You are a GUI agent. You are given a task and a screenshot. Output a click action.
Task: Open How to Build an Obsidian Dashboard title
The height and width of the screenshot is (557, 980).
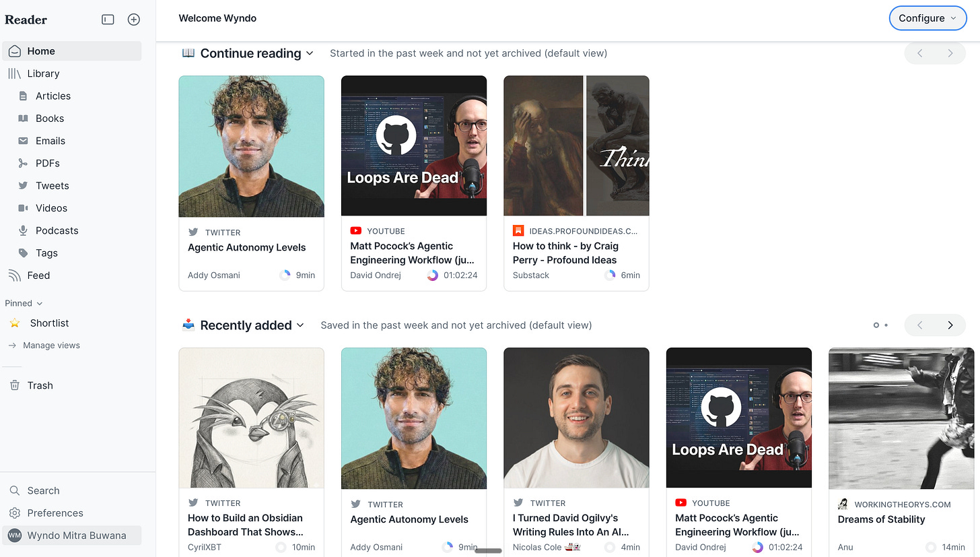246,525
